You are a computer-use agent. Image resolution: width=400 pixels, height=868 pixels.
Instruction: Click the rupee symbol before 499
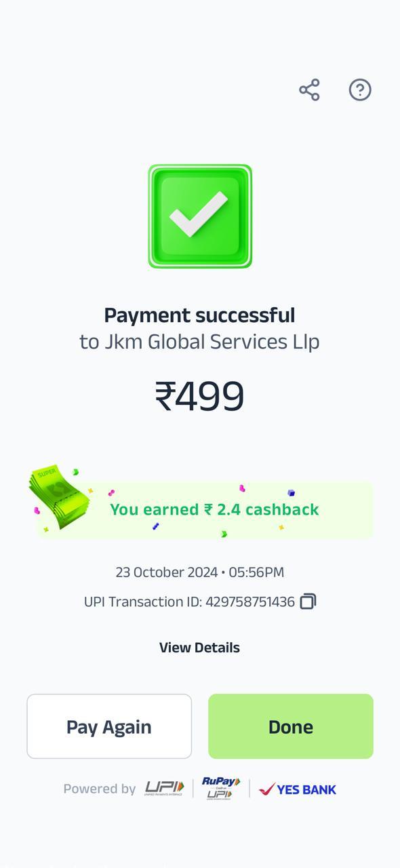click(165, 397)
